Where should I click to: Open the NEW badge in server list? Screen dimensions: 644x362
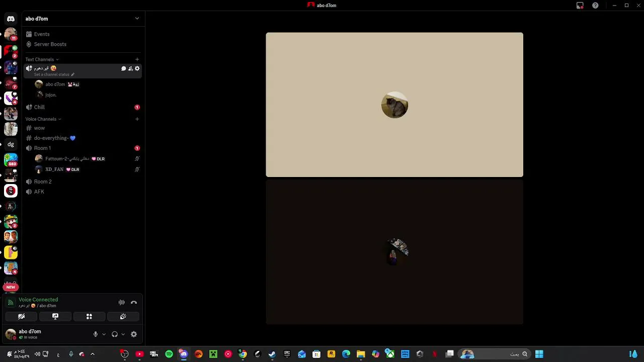point(11,287)
